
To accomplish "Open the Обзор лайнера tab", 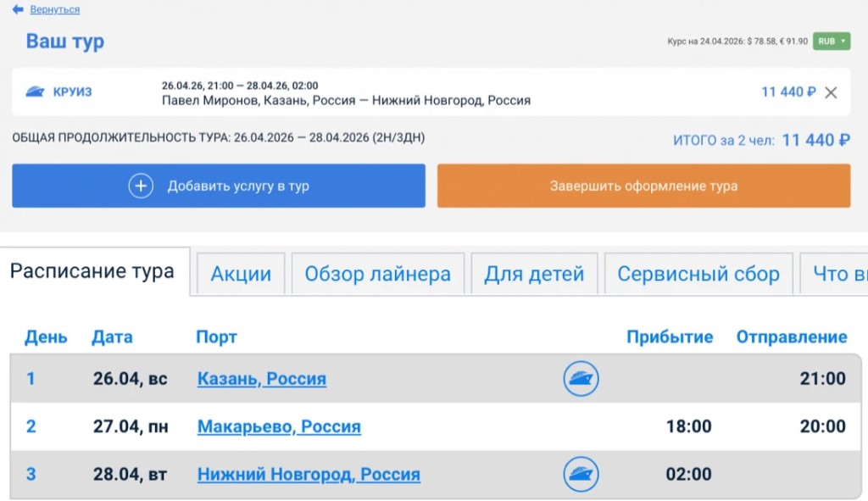I will [377, 274].
